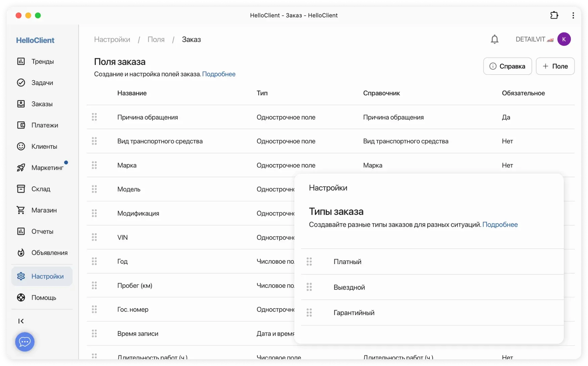Click the Справка help button
This screenshot has width=588, height=366.
coord(507,66)
